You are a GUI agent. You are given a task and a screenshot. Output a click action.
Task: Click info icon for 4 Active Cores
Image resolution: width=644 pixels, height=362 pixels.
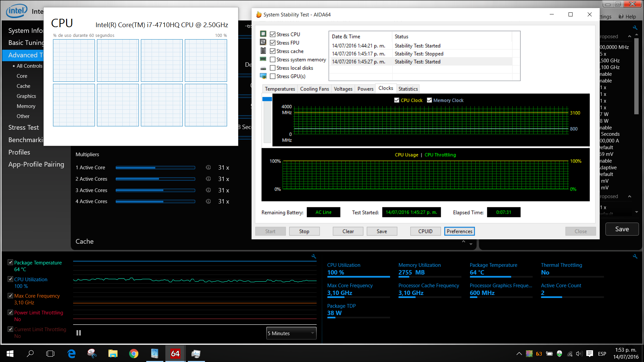[208, 201]
